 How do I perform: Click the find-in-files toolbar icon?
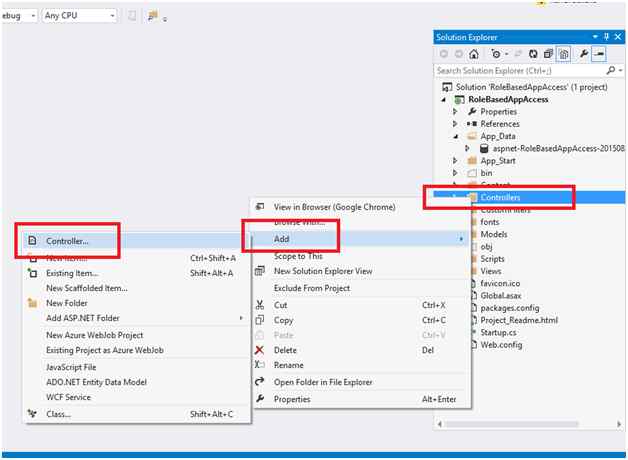pyautogui.click(x=153, y=16)
